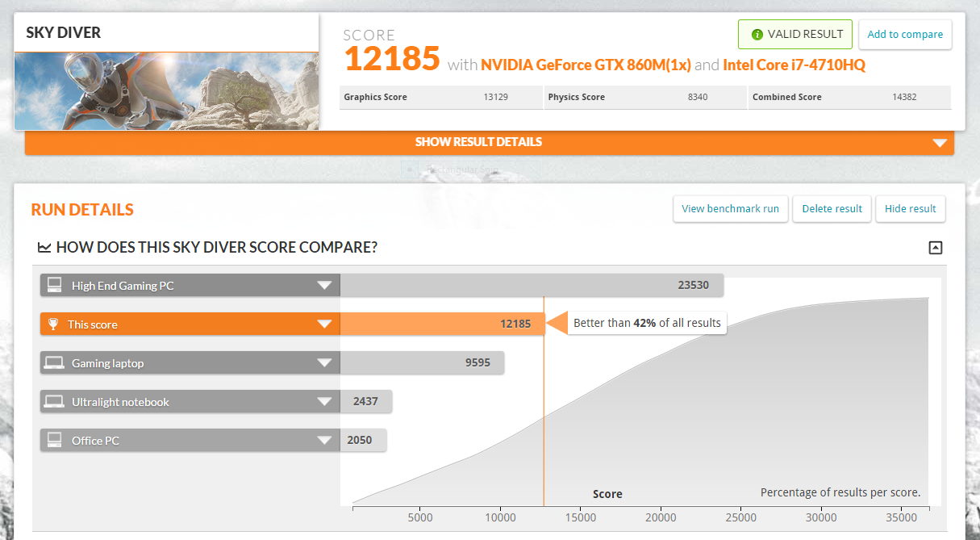Expand the Ultralight notebook dropdown arrow
This screenshot has width=980, height=540.
[x=324, y=401]
